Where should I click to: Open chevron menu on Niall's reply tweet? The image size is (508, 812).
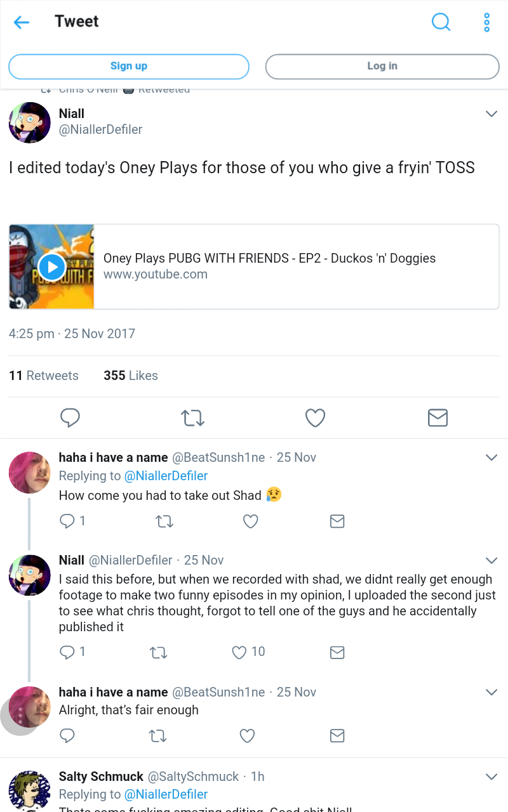[491, 560]
